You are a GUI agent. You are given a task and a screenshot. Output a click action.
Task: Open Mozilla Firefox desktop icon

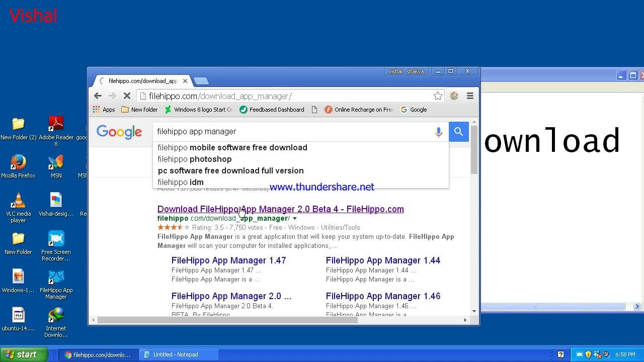18,167
